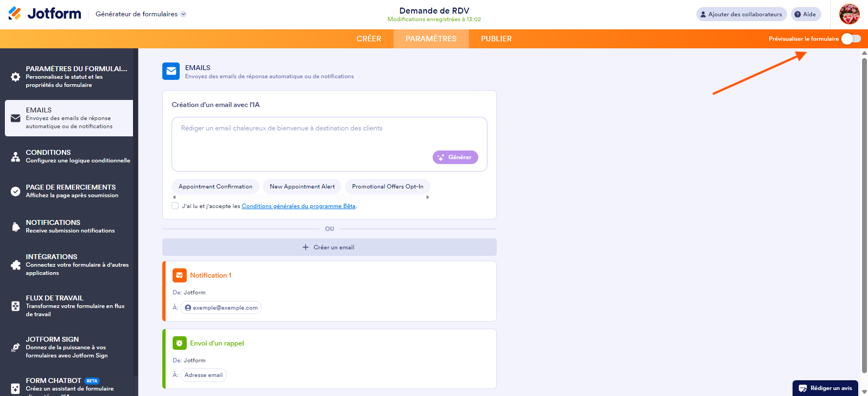Open the Générateur de formulaires dropdown
Image resolution: width=868 pixels, height=396 pixels.
[141, 14]
